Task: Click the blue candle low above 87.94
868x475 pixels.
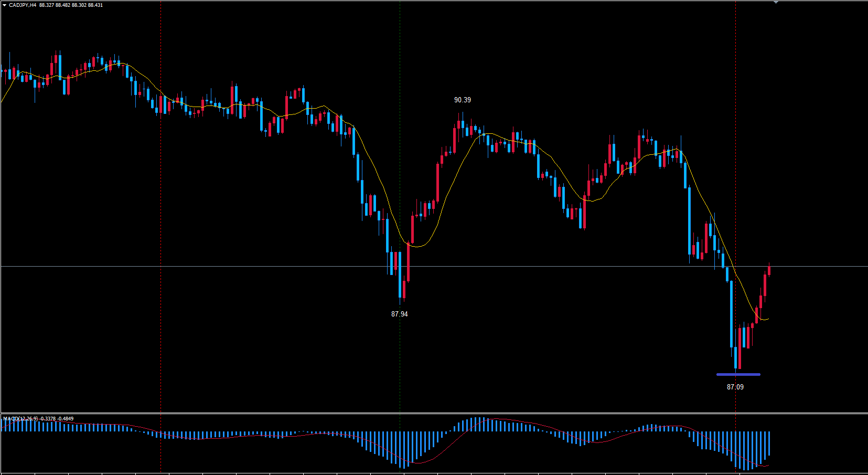Action: [400, 278]
